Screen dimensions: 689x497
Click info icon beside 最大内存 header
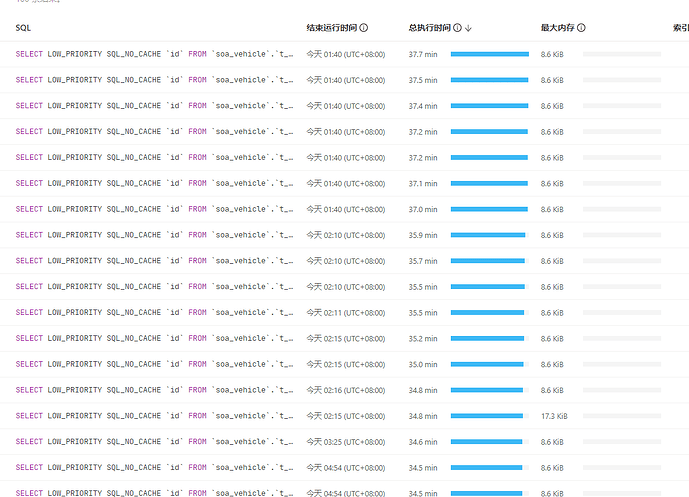(581, 28)
